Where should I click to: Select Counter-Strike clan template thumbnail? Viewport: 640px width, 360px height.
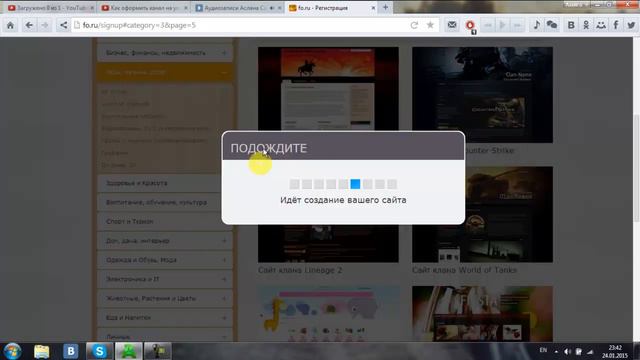(482, 95)
